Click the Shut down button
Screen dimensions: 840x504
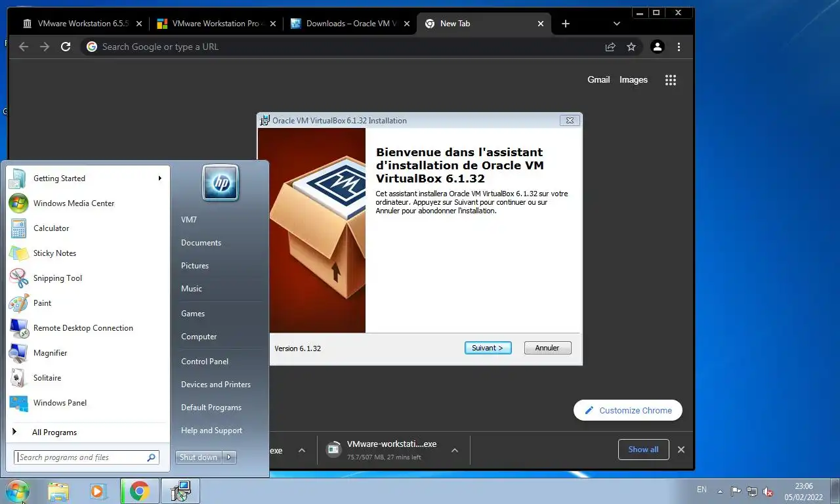(x=198, y=457)
